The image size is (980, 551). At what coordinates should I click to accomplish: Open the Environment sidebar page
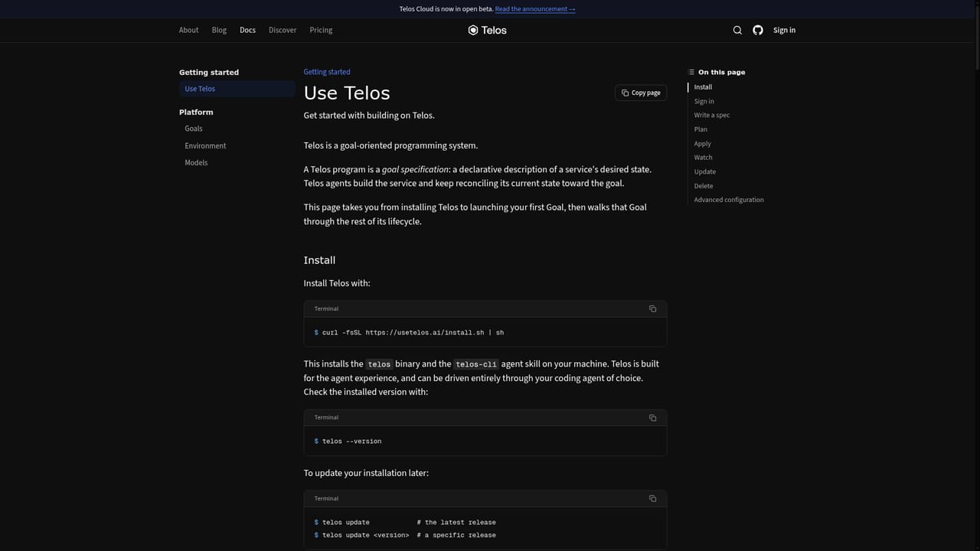point(205,145)
